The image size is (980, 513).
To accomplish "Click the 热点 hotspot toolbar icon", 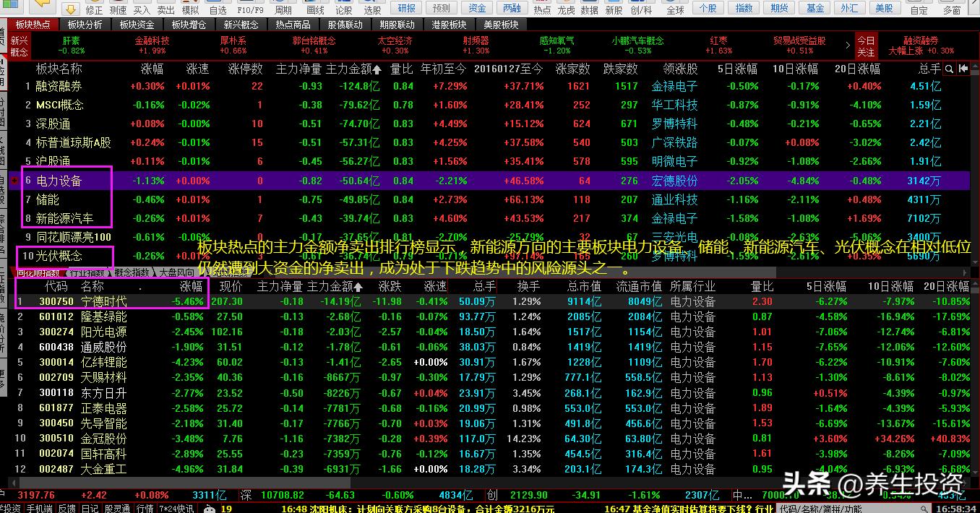I will pyautogui.click(x=541, y=9).
